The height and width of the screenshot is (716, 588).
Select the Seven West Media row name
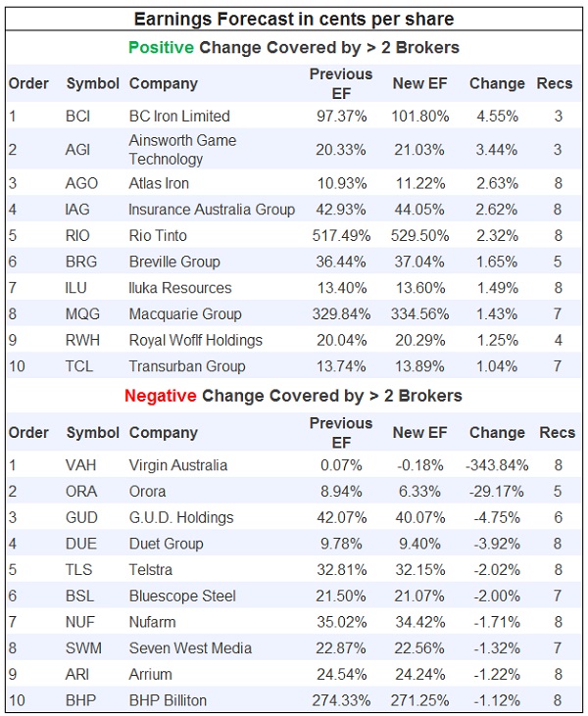click(x=190, y=648)
